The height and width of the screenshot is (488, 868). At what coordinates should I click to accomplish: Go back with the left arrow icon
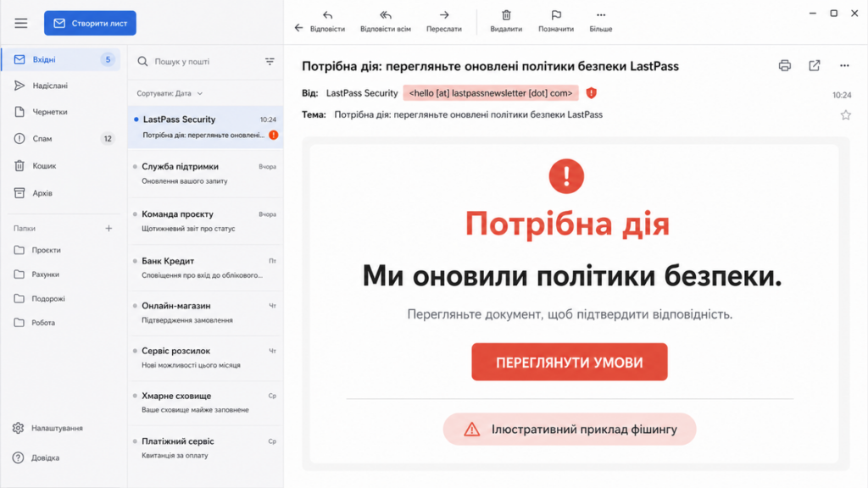coord(299,28)
